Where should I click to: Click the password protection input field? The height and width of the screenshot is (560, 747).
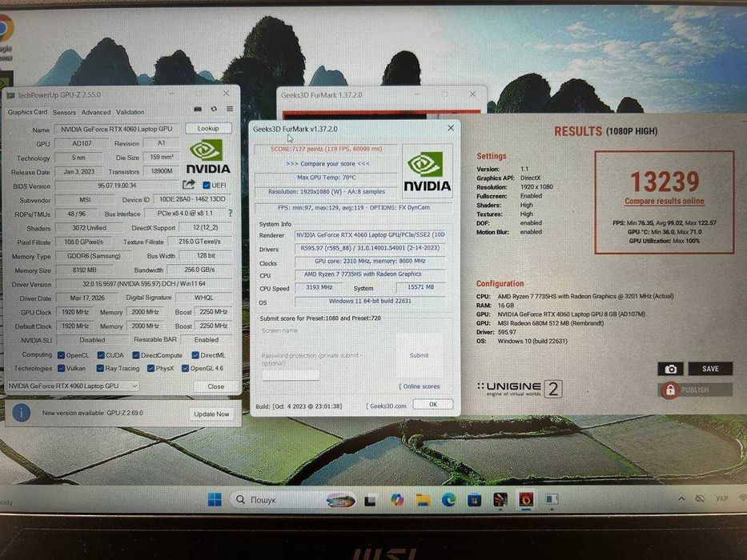pos(290,375)
